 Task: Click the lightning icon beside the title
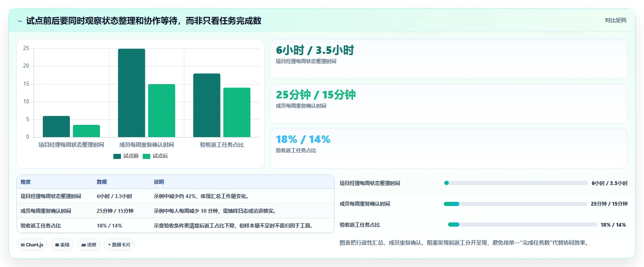click(20, 21)
